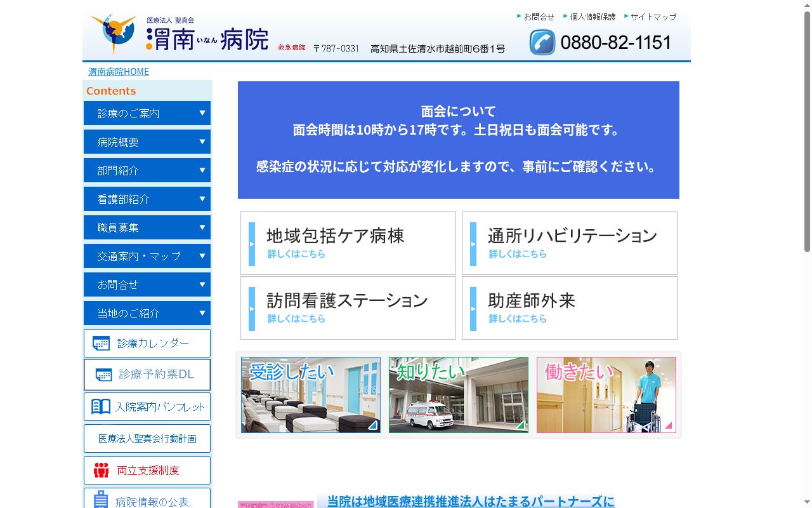The height and width of the screenshot is (508, 812).
Task: Click corner triangle on 受診したい image
Action: [373, 425]
